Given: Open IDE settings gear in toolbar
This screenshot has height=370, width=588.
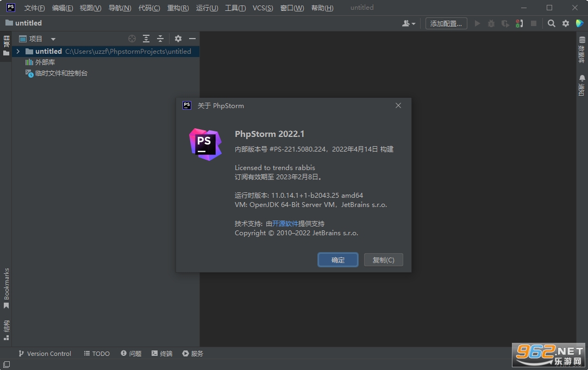Looking at the screenshot, I should (x=566, y=23).
